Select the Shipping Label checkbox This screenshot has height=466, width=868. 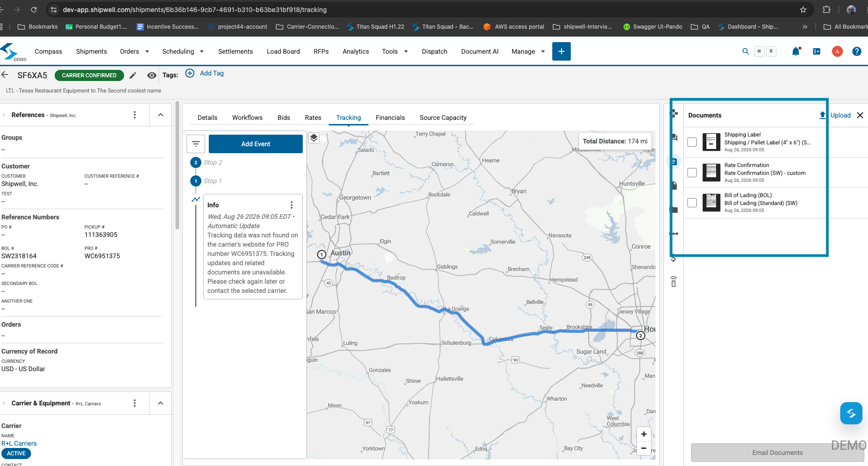tap(692, 142)
